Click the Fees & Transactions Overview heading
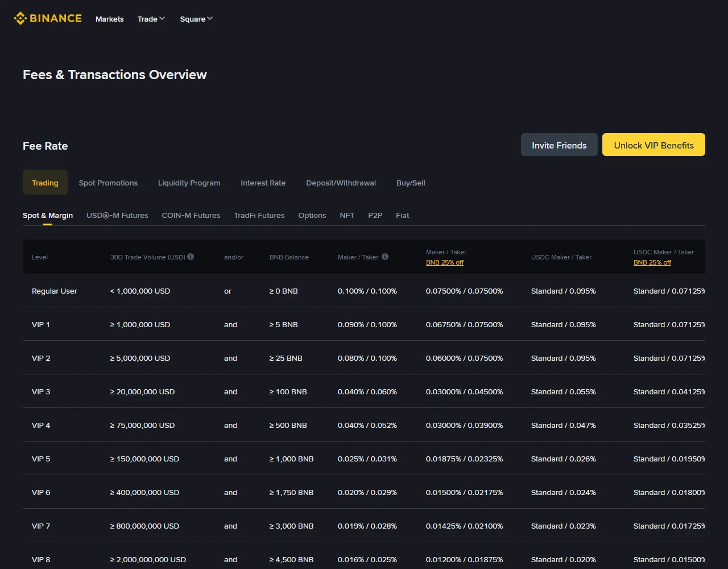 [115, 75]
